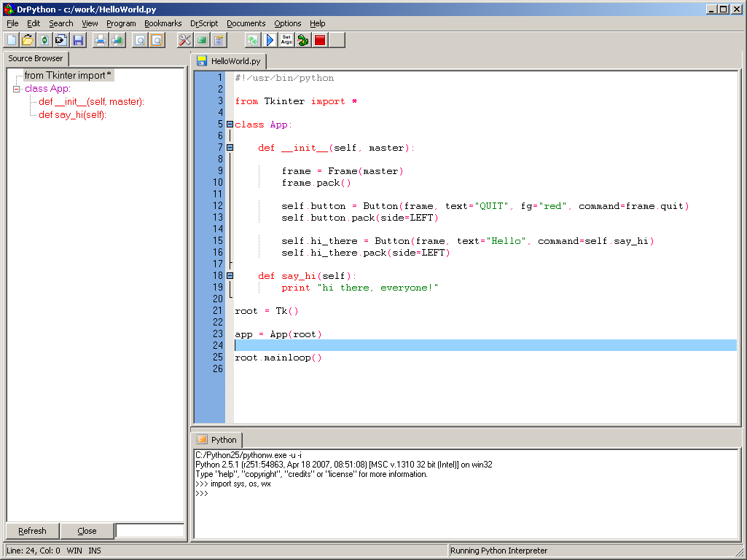
Task: Open the Search menu
Action: click(x=61, y=23)
